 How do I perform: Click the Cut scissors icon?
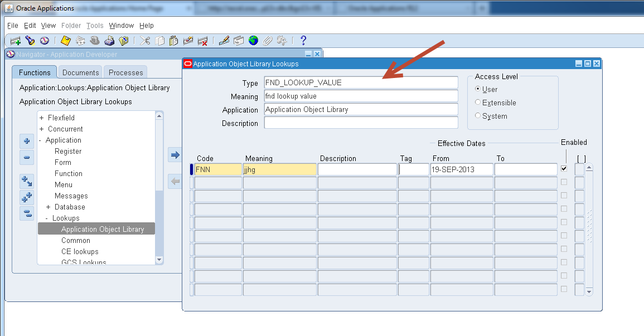coord(145,41)
